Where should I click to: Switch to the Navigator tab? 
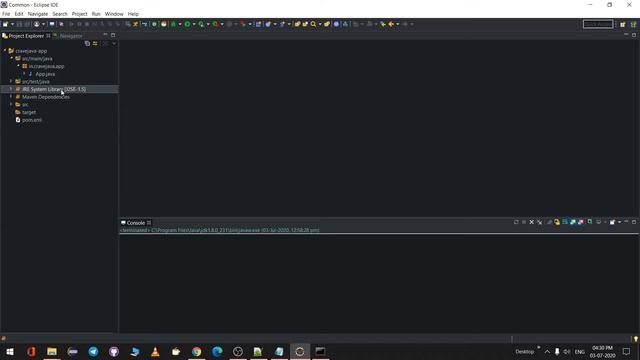68,36
